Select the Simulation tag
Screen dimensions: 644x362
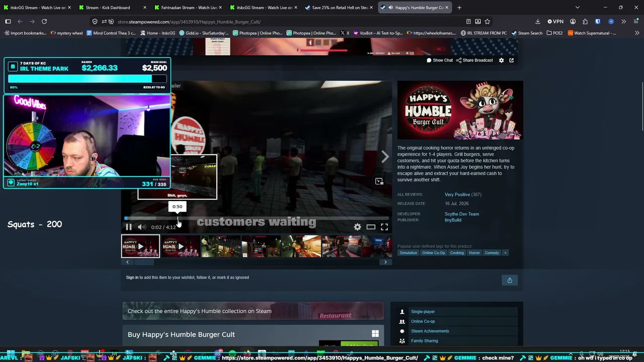(x=409, y=253)
